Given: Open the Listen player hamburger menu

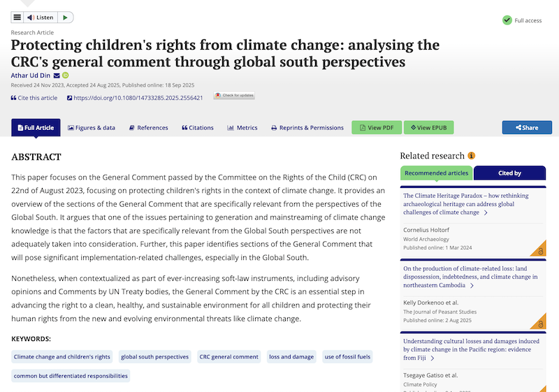Looking at the screenshot, I should click(17, 17).
